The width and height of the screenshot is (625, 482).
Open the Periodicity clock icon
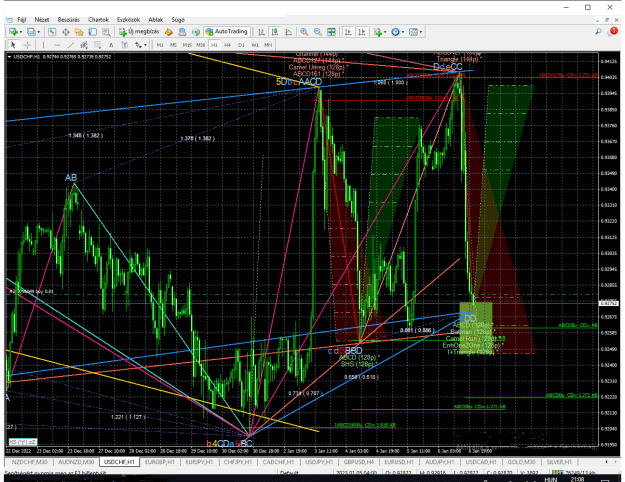click(395, 32)
